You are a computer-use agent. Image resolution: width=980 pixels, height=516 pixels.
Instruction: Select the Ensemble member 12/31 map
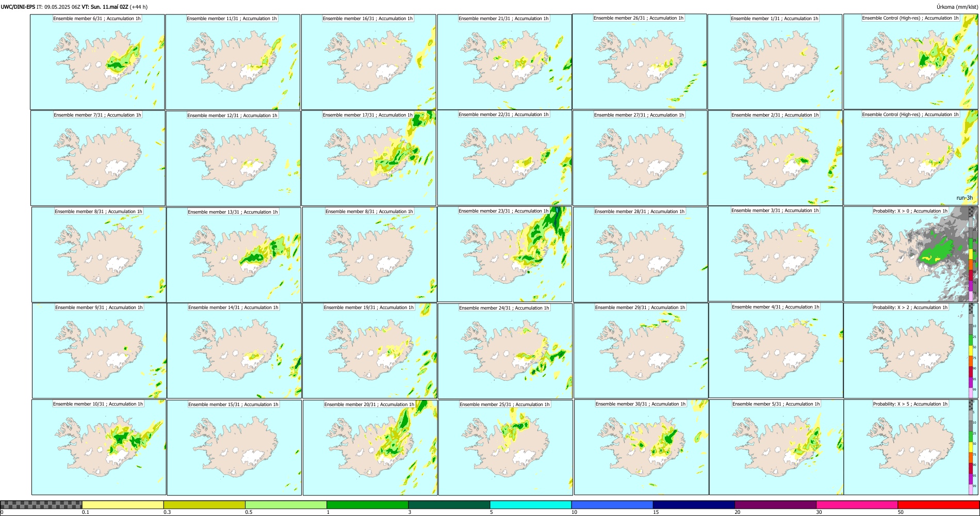click(x=233, y=159)
